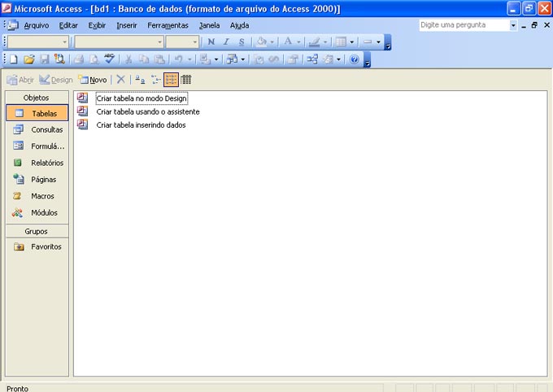Toggle italic formatting
This screenshot has height=392, width=553.
(226, 42)
